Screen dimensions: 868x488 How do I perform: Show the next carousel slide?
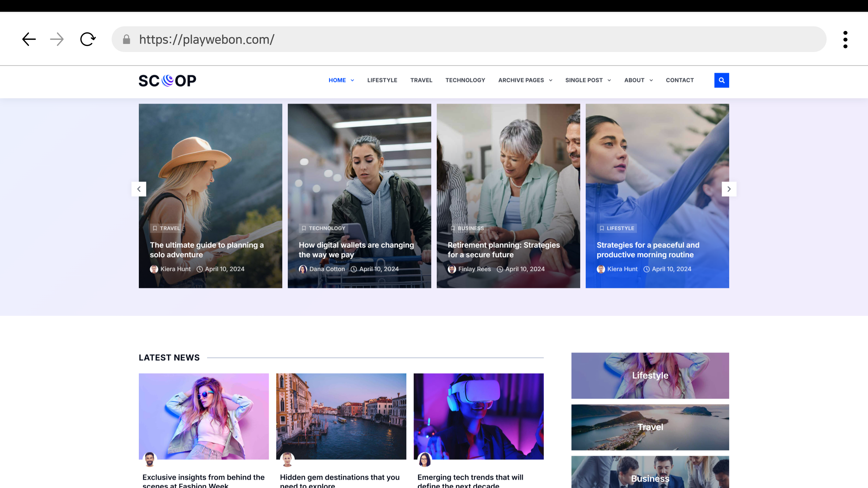click(729, 189)
